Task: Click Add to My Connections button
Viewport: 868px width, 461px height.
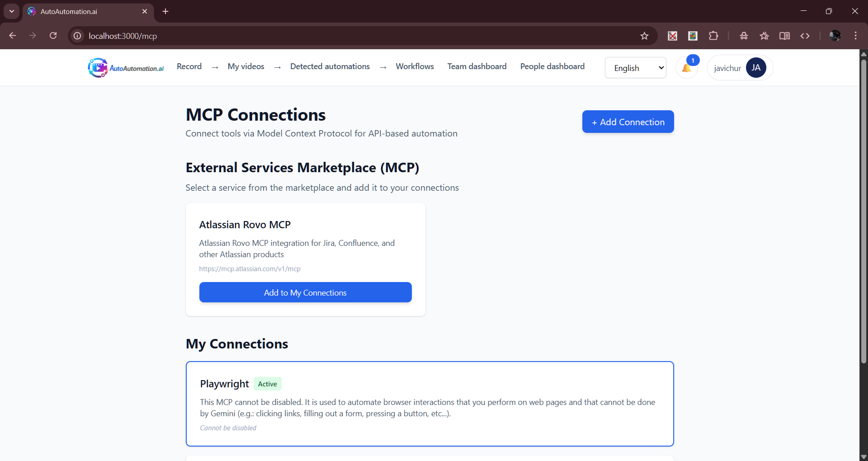Action: (x=305, y=292)
